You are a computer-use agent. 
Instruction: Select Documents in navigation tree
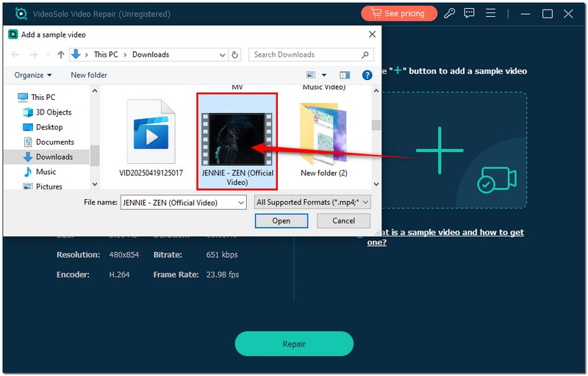[x=49, y=142]
